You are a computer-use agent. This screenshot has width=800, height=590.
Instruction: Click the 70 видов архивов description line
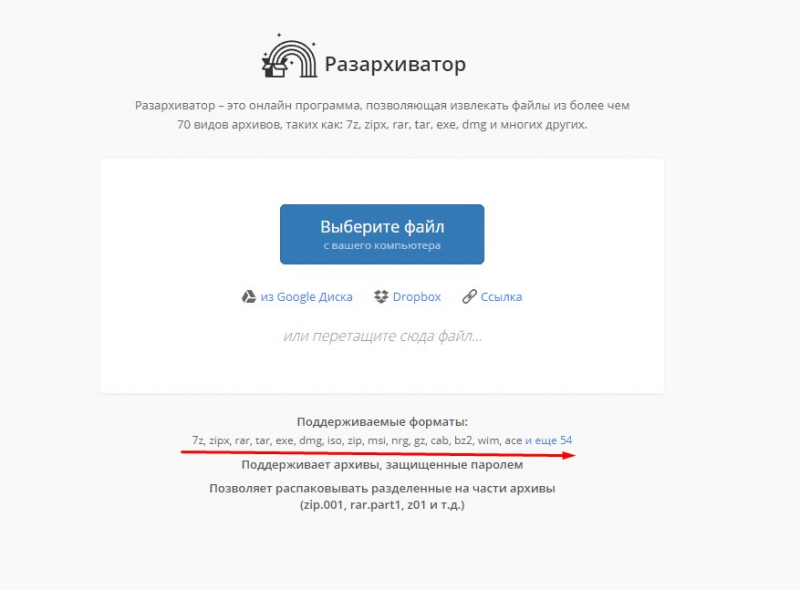tap(382, 124)
